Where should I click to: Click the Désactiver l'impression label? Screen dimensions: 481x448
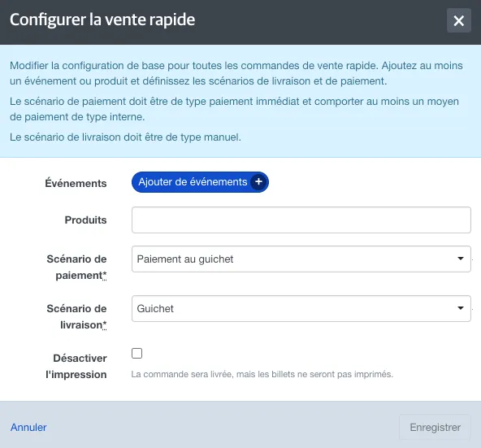click(76, 366)
